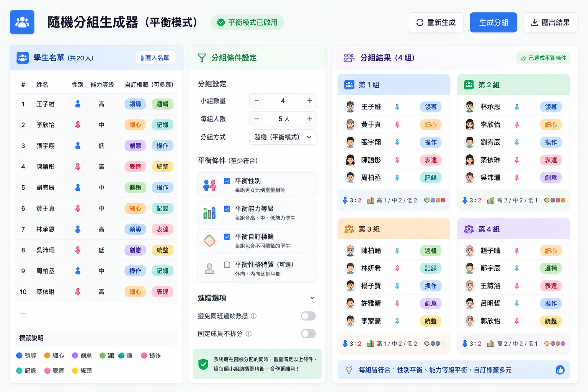Click the 姓名 column header
Screen dimensions: 588x392
pos(42,85)
